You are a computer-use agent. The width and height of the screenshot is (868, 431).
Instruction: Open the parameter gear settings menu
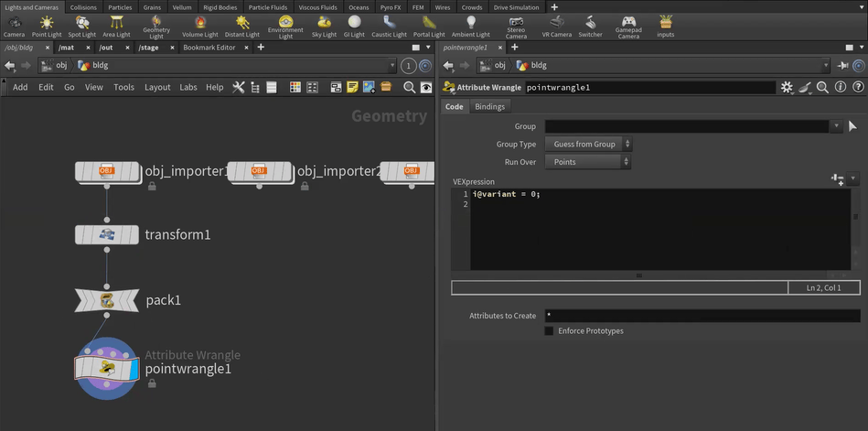pyautogui.click(x=787, y=87)
